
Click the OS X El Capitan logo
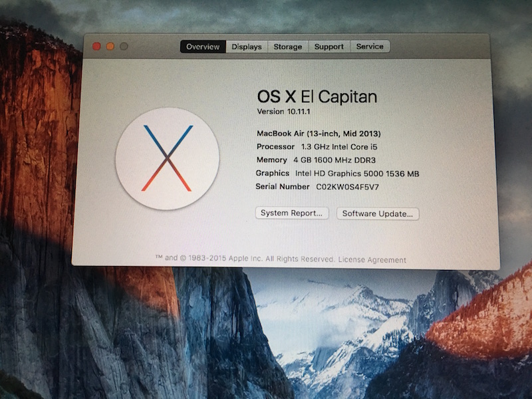[168, 158]
